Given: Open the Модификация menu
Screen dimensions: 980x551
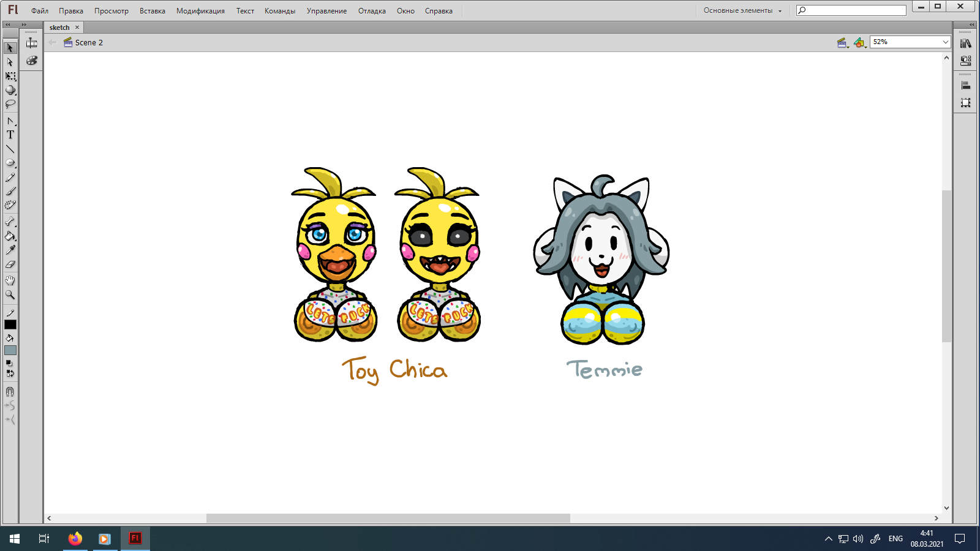Looking at the screenshot, I should (200, 11).
